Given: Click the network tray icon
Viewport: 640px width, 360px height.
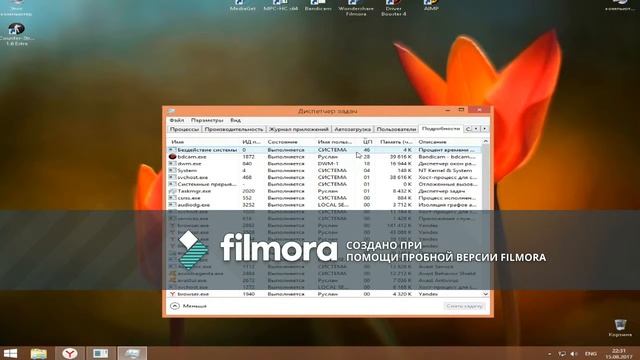Looking at the screenshot, I should [x=562, y=354].
